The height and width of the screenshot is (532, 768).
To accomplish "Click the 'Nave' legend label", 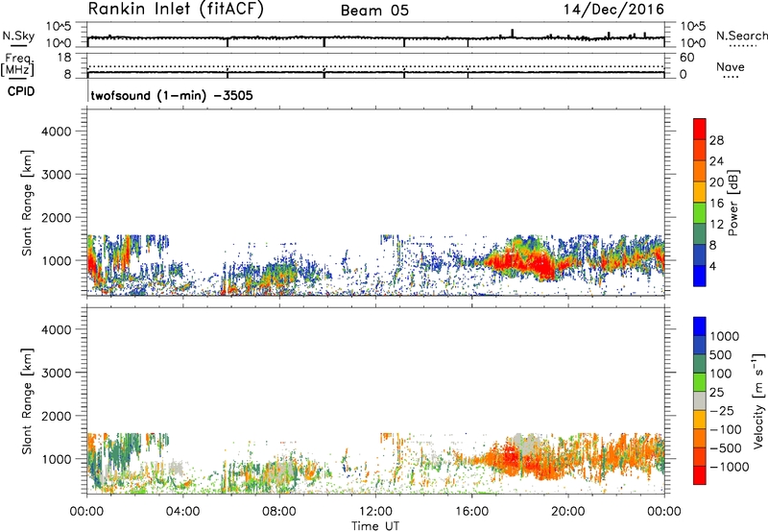I will [731, 67].
